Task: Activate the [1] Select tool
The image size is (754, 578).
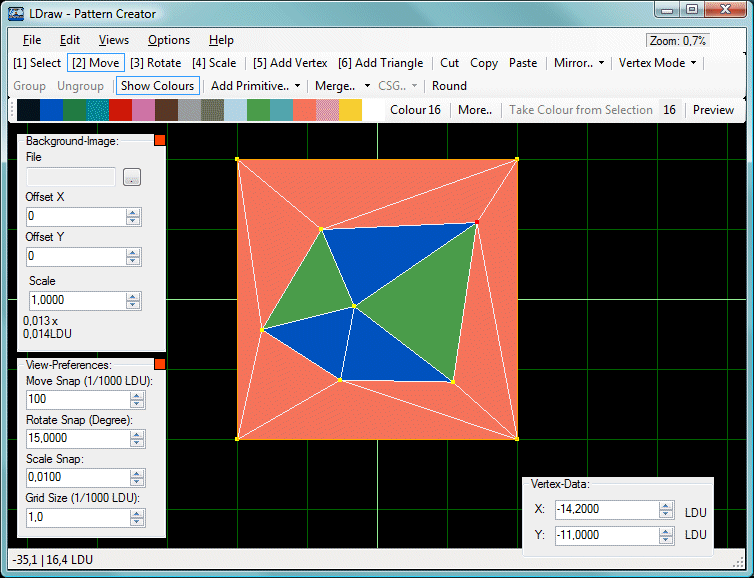Action: click(x=37, y=63)
